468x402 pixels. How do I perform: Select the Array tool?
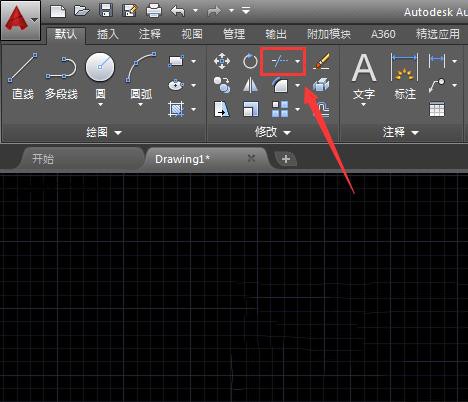tap(280, 109)
